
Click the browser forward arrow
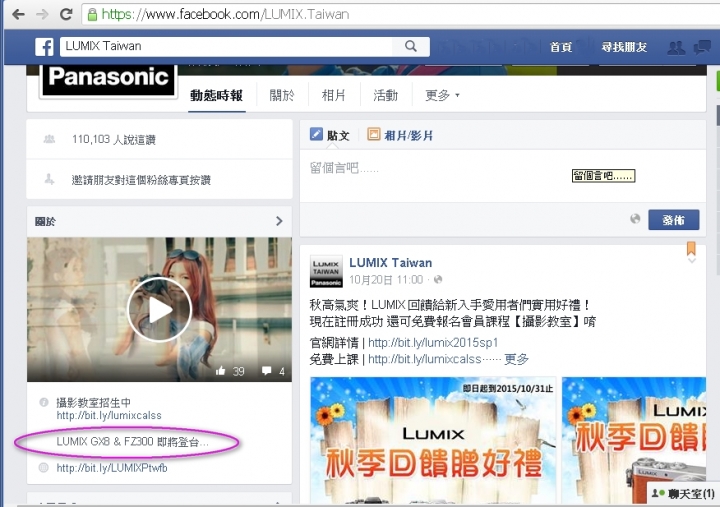tap(42, 14)
